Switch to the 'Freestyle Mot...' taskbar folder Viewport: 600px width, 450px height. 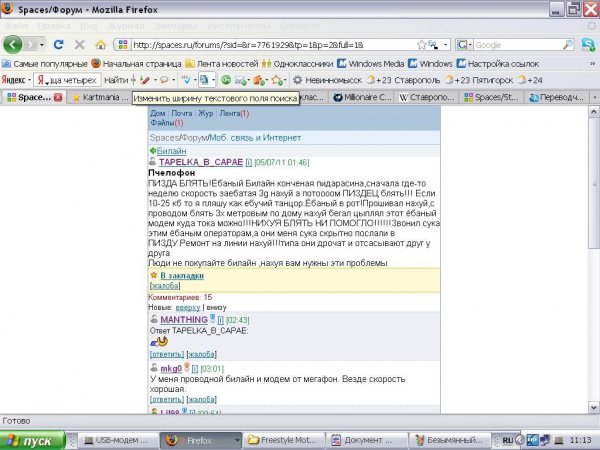point(284,440)
